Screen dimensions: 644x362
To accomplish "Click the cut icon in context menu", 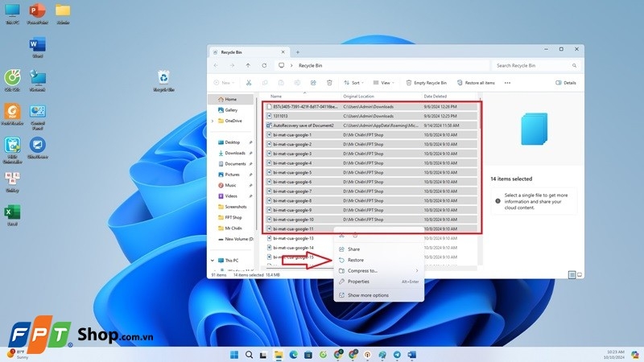I will pyautogui.click(x=341, y=236).
